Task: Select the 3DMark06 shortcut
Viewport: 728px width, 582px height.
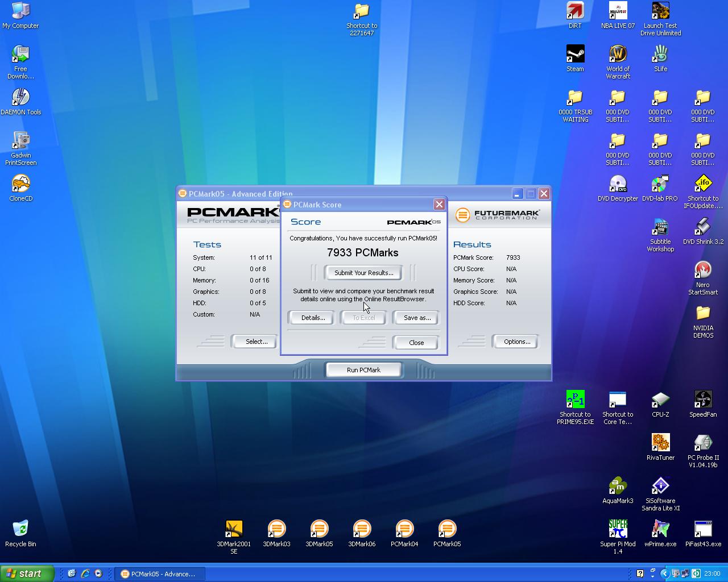Action: point(362,534)
